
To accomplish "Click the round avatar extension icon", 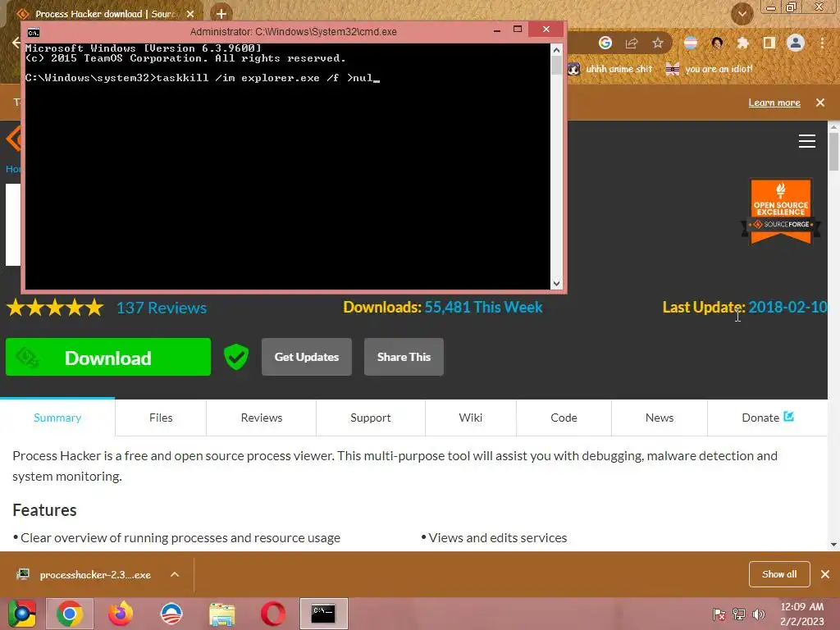I will tap(717, 43).
